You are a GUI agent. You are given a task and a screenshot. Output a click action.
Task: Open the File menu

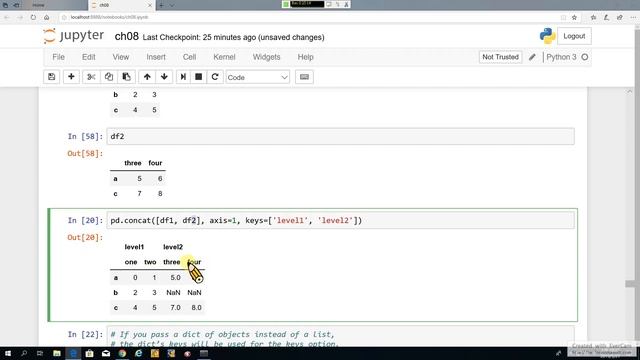58,57
